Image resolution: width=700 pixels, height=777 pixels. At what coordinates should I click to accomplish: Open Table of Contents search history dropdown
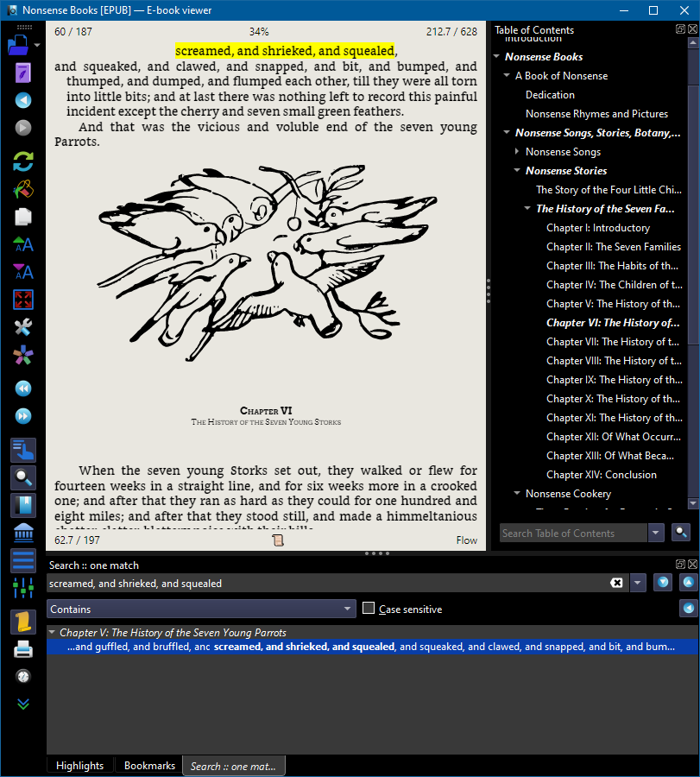pyautogui.click(x=656, y=534)
